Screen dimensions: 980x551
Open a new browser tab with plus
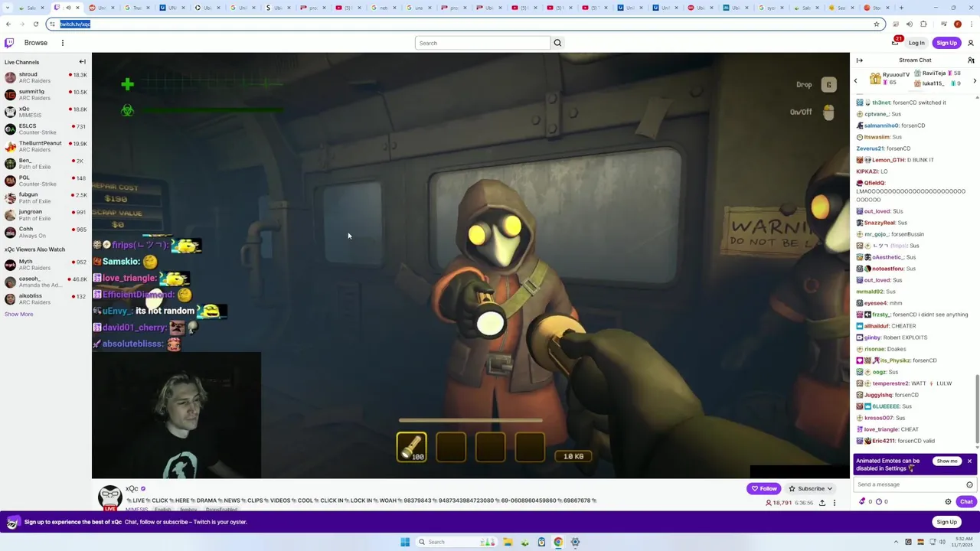coord(901,8)
